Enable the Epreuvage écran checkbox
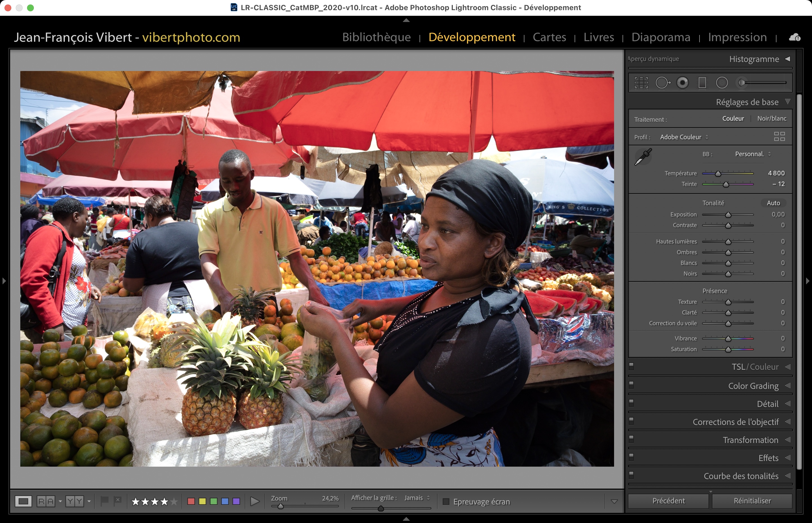This screenshot has width=812, height=523. coord(446,502)
